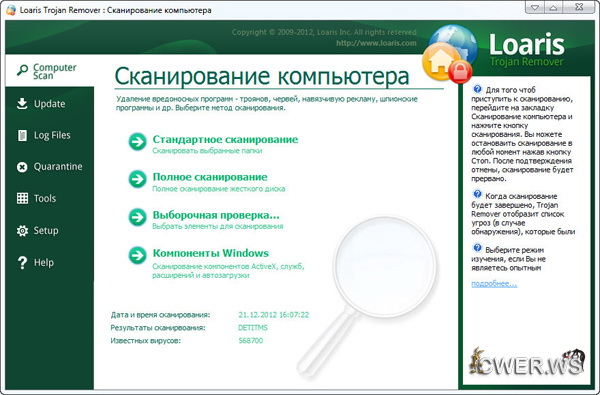This screenshot has height=395, width=600.
Task: Launch Компоненты Windows scan
Action: 210,253
